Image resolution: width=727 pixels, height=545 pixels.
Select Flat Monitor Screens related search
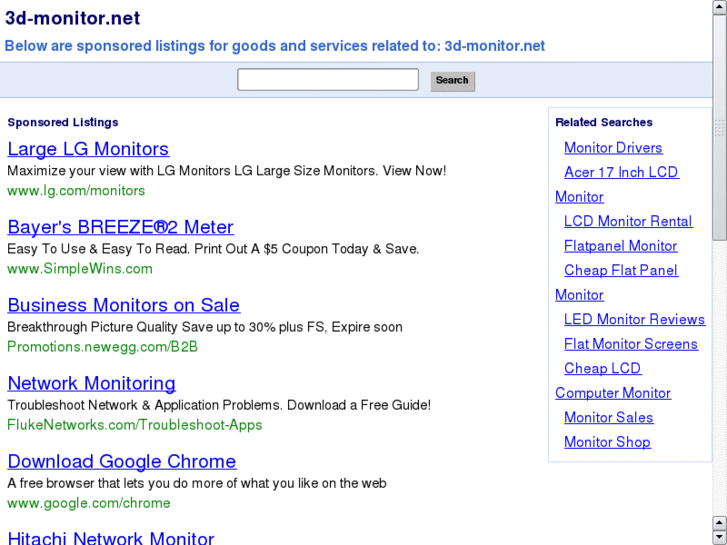(x=631, y=344)
